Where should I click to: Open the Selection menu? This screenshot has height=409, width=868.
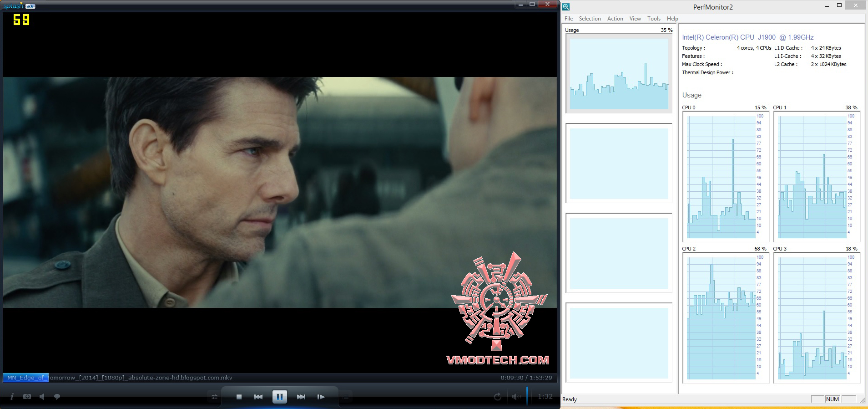(590, 19)
